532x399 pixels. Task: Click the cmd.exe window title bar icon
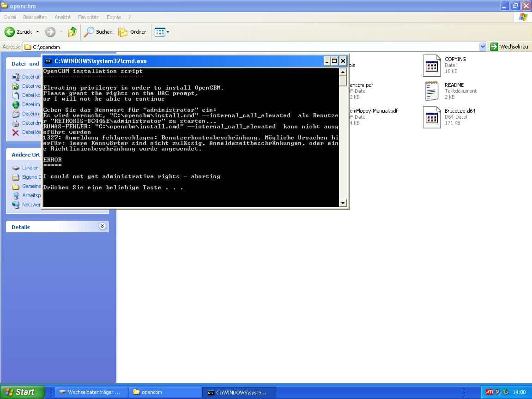[x=48, y=61]
